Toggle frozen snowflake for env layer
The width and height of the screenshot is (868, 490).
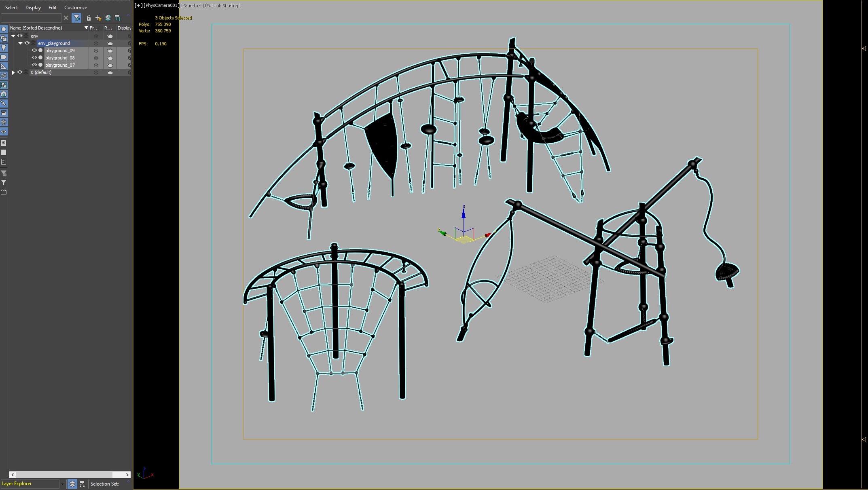[96, 36]
